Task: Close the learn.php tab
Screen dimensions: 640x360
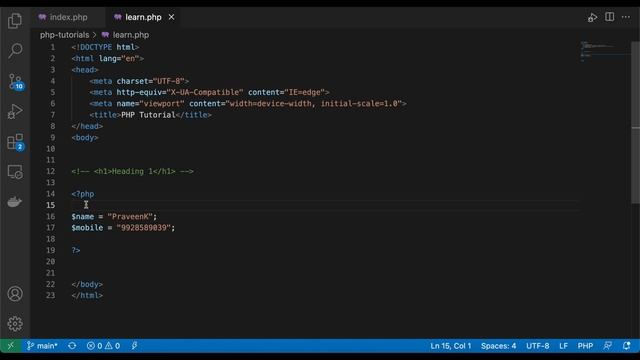Action: (171, 17)
